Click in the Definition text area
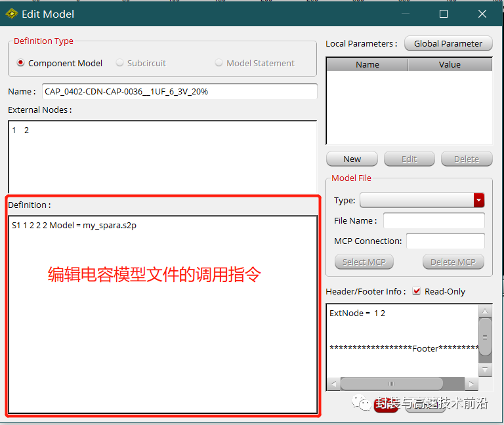This screenshot has height=425, width=504. point(163,314)
